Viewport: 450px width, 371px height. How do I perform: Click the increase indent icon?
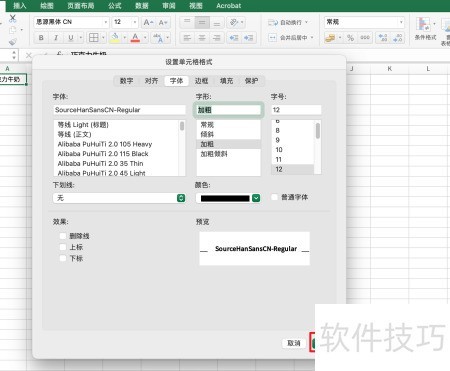coord(249,38)
